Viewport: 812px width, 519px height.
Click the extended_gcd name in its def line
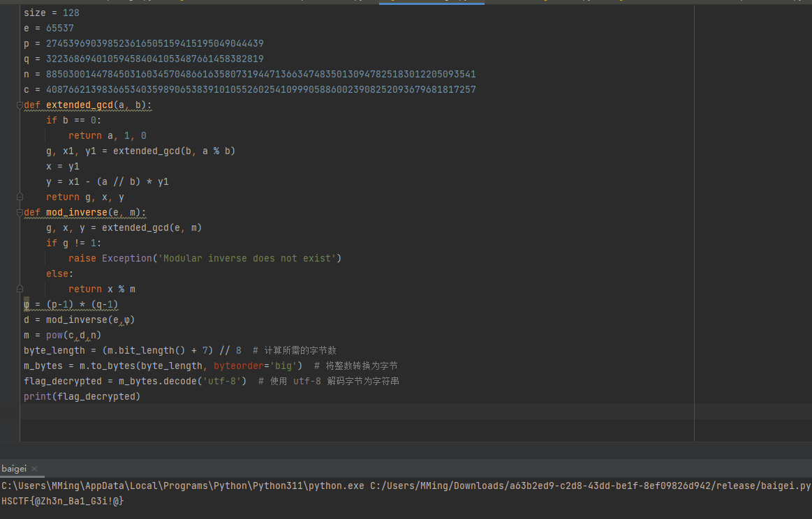pos(80,105)
